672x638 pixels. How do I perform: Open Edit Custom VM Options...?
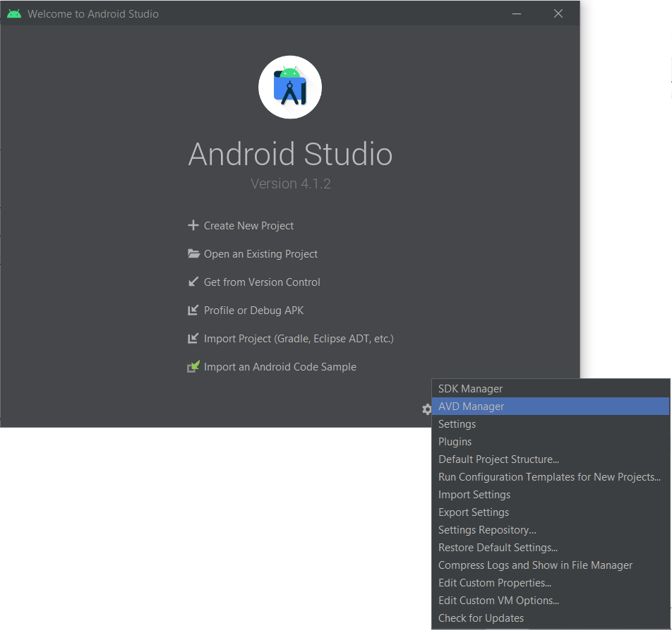551,601
